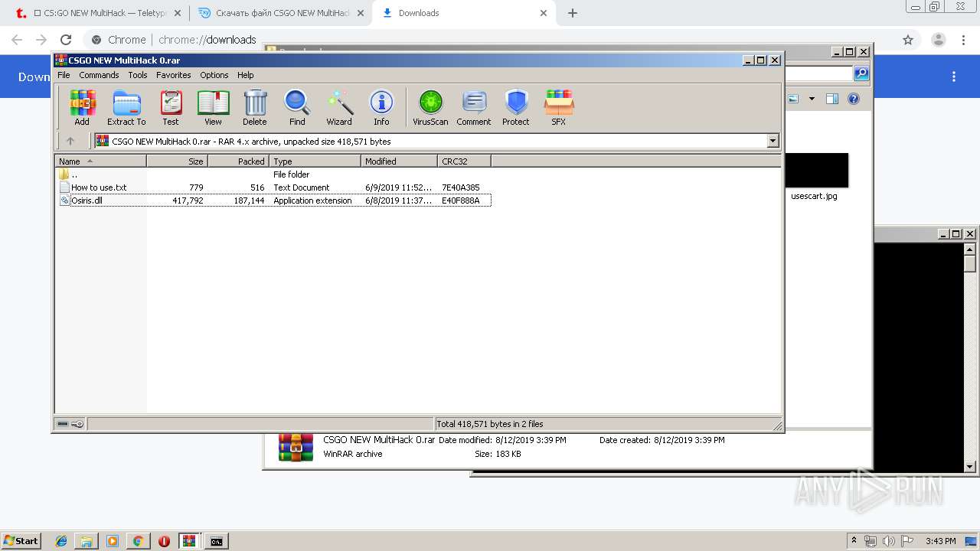Open Windows Explorer folder taskbar icon
980x551 pixels.
pyautogui.click(x=87, y=541)
